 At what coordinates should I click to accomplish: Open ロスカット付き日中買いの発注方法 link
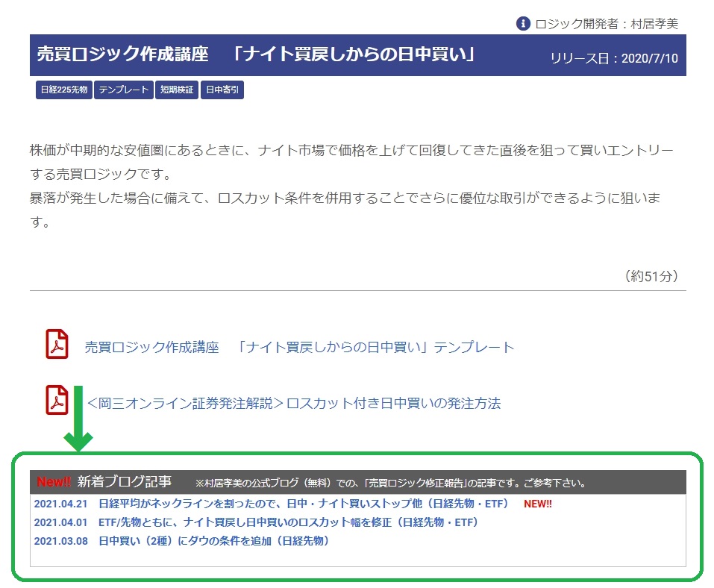294,403
